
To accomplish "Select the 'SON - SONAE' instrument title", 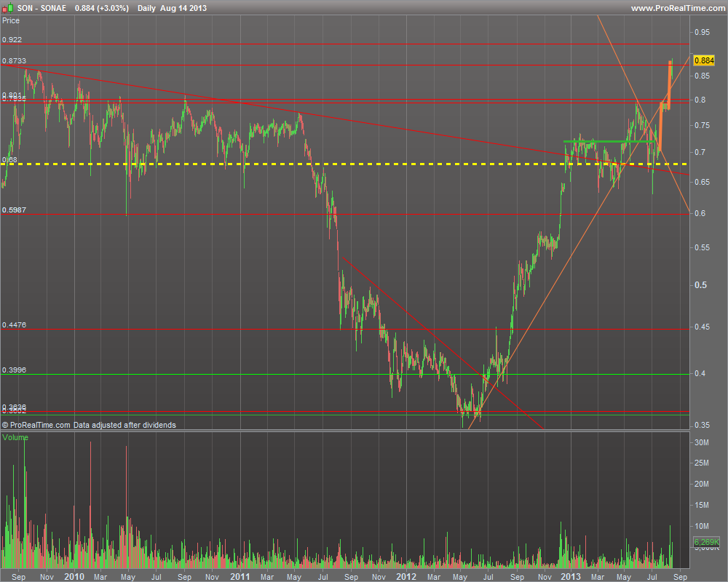I will point(41,8).
